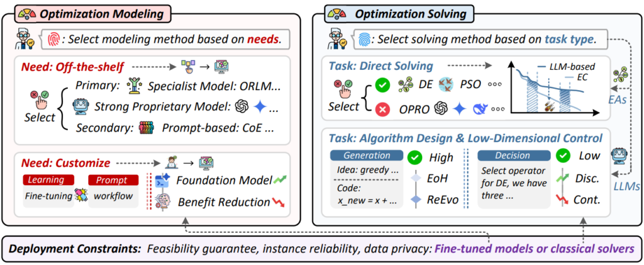Click the green checkmark next to High
This screenshot has width=644, height=265.
pos(415,157)
